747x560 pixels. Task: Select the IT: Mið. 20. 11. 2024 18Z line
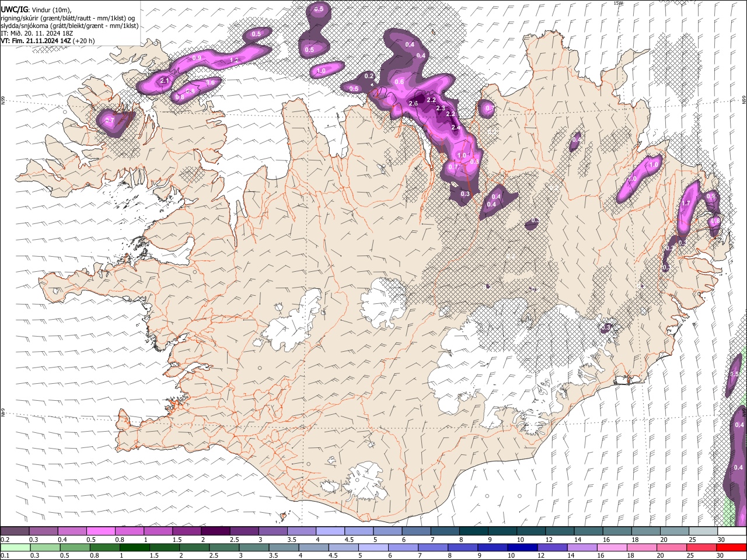(x=37, y=33)
